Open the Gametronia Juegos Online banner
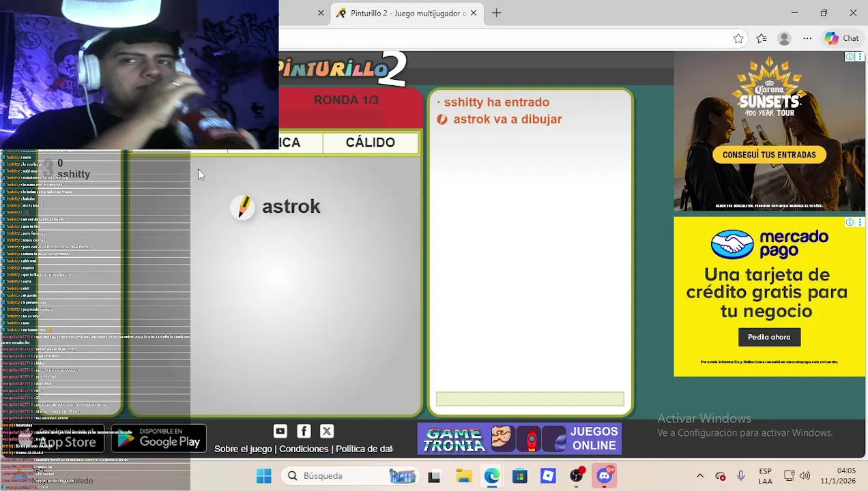The image size is (868, 491). point(519,438)
